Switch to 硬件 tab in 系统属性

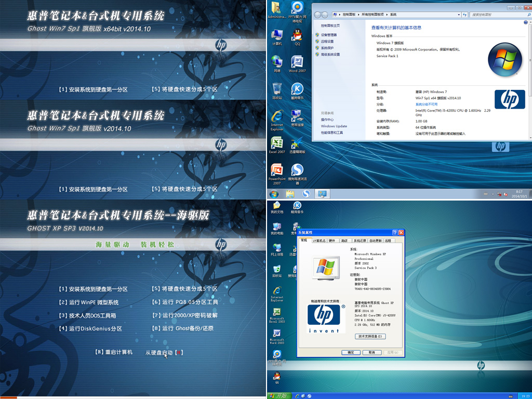pos(332,241)
